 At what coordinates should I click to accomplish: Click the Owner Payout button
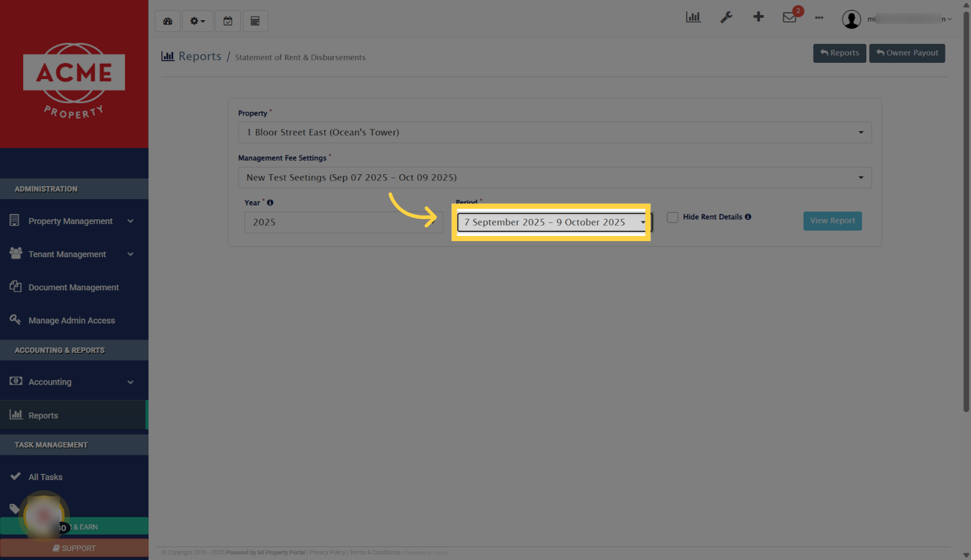[907, 53]
